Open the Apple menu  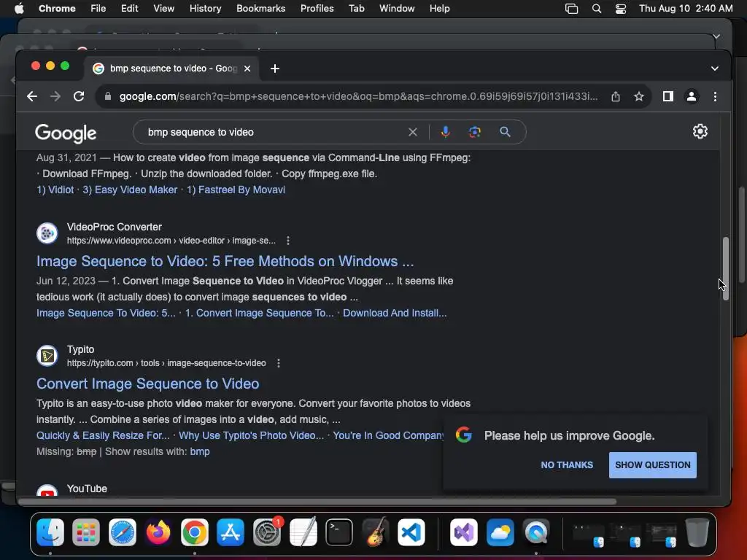19,9
